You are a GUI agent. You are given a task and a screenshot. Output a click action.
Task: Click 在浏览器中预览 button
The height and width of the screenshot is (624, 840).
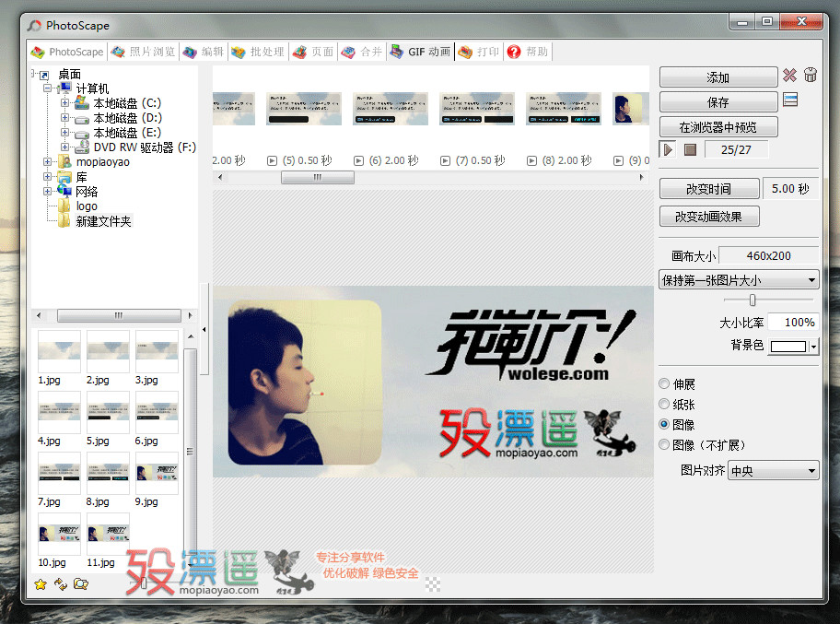pos(718,127)
